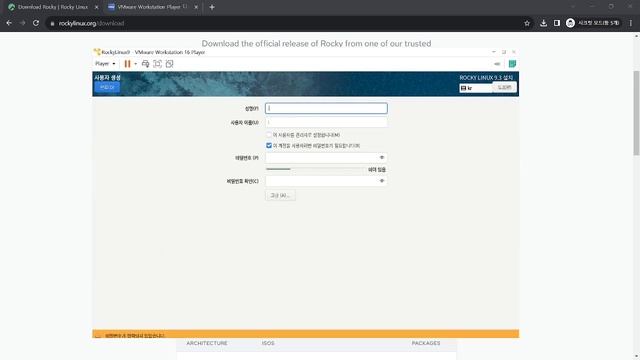Click the ISOS column header on the webpage

click(x=268, y=343)
